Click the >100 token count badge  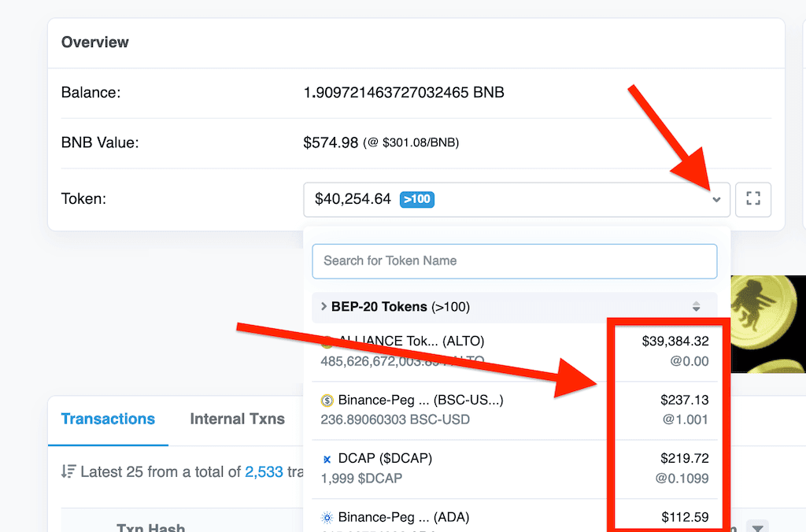[417, 199]
